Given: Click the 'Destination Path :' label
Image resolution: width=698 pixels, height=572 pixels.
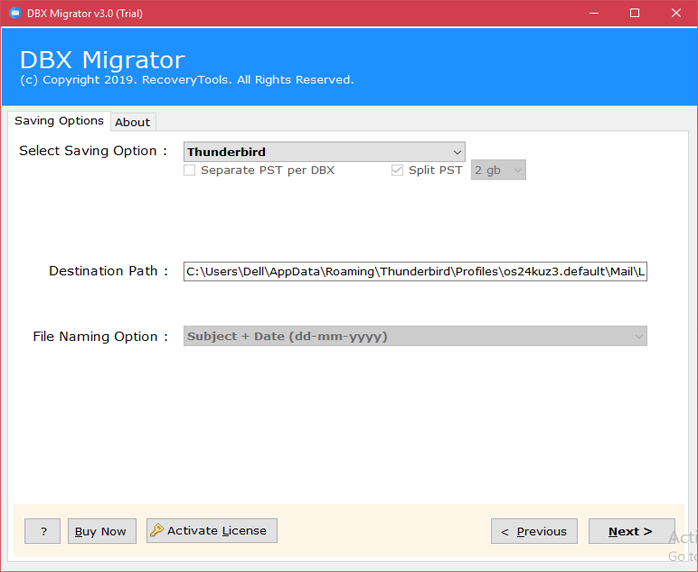Looking at the screenshot, I should coord(108,271).
